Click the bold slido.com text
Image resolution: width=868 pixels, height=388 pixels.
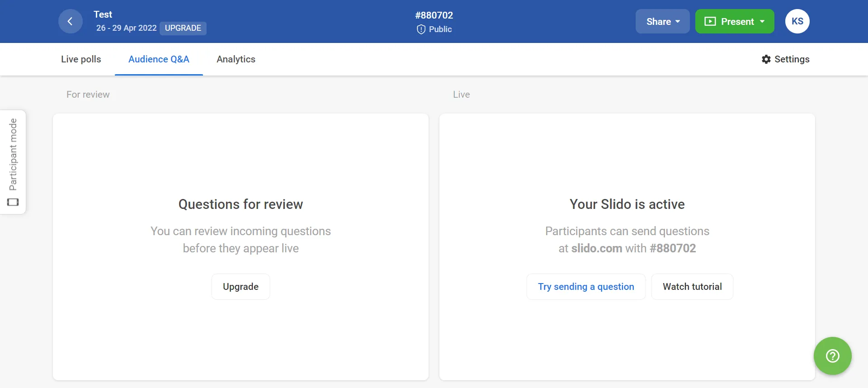tap(596, 248)
